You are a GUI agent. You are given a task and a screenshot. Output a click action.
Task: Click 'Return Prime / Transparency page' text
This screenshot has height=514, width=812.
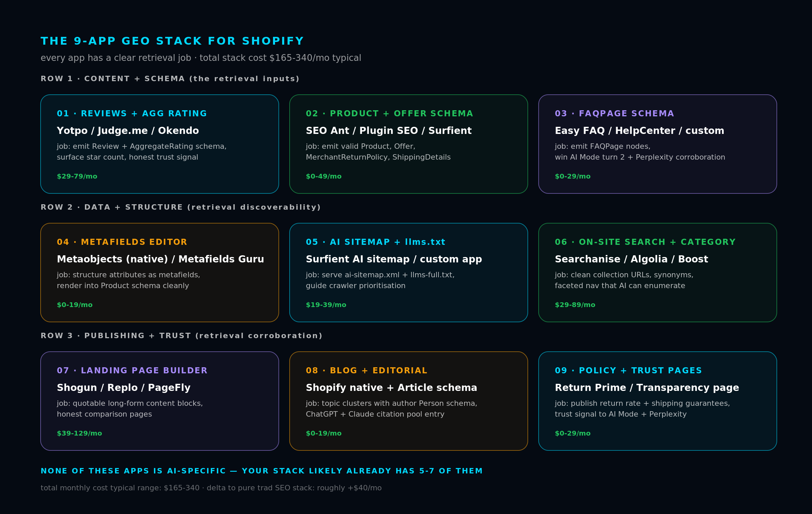pyautogui.click(x=647, y=388)
